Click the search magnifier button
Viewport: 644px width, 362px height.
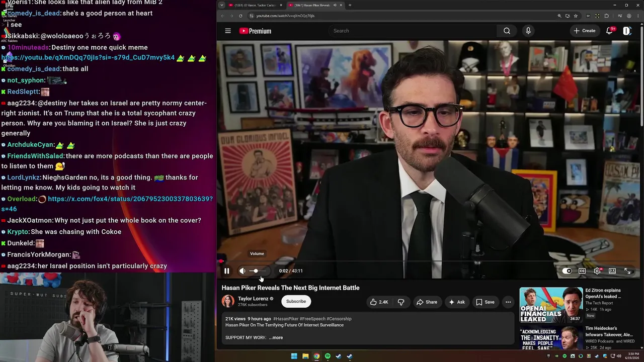[x=507, y=31]
